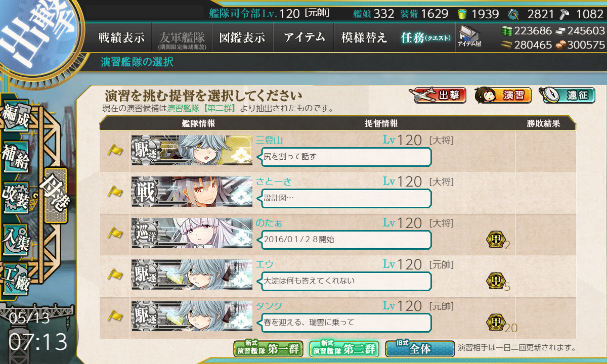
Task: Open the 図鑑表示 encyclopedia tab
Action: pyautogui.click(x=242, y=37)
